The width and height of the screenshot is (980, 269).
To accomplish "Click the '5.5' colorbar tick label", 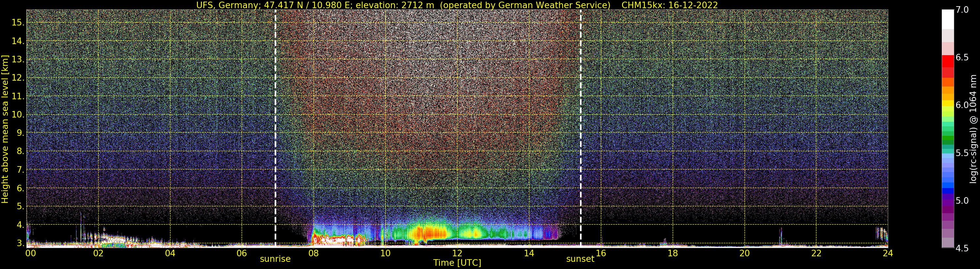I will tap(962, 153).
